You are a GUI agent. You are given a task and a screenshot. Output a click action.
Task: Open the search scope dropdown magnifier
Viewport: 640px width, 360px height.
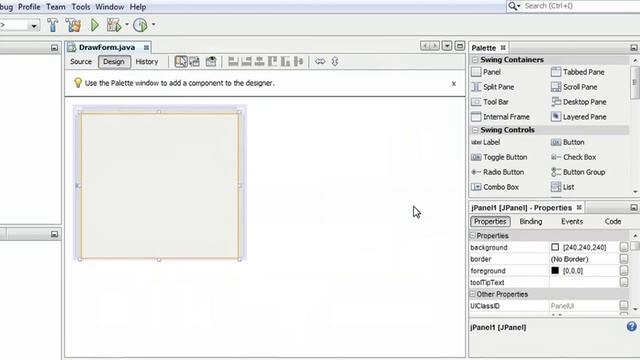point(514,6)
